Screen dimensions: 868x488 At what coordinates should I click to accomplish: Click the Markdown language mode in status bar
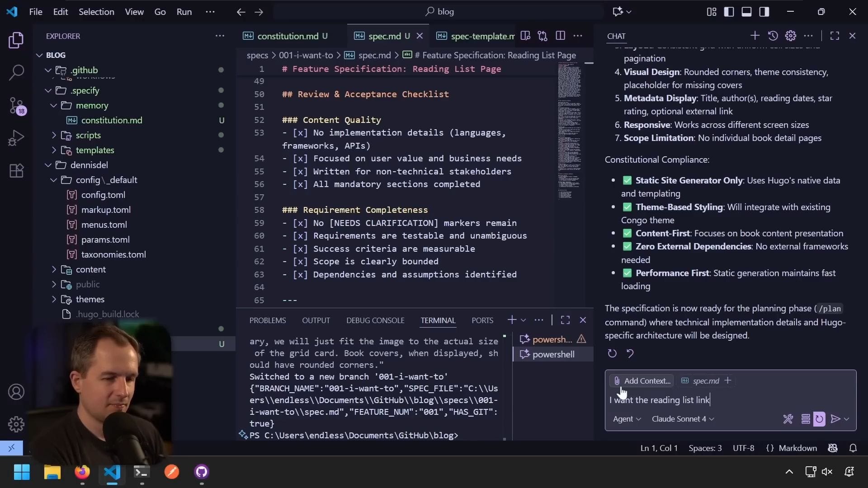click(x=797, y=448)
